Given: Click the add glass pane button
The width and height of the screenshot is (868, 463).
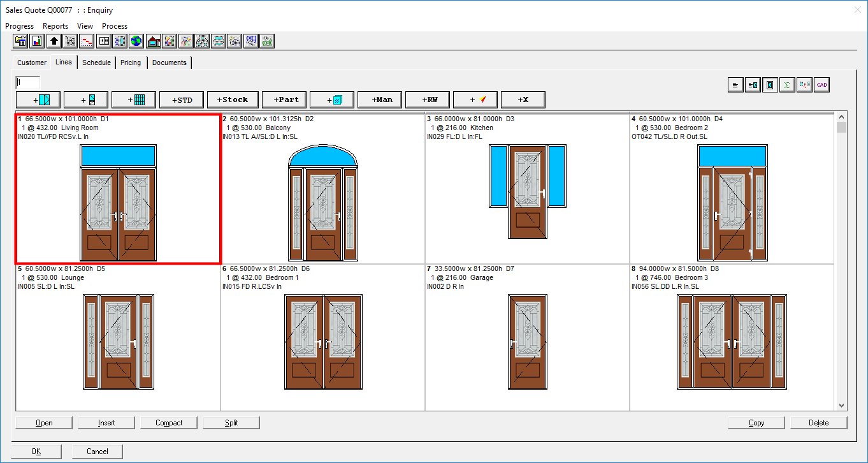Looking at the screenshot, I should (x=332, y=99).
